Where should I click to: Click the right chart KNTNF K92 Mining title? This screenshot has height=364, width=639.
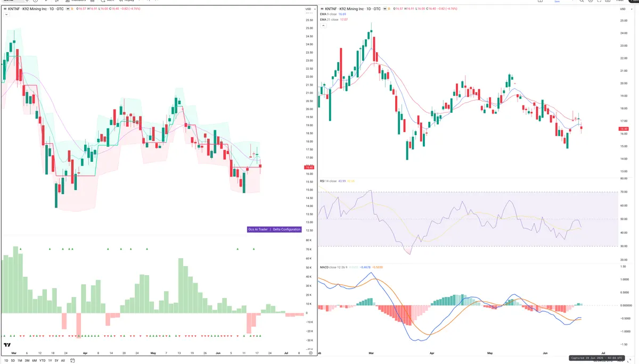click(353, 9)
